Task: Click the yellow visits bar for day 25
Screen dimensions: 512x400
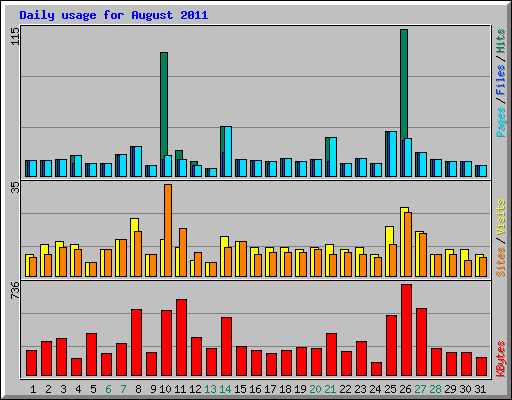Action: pyautogui.click(x=388, y=251)
